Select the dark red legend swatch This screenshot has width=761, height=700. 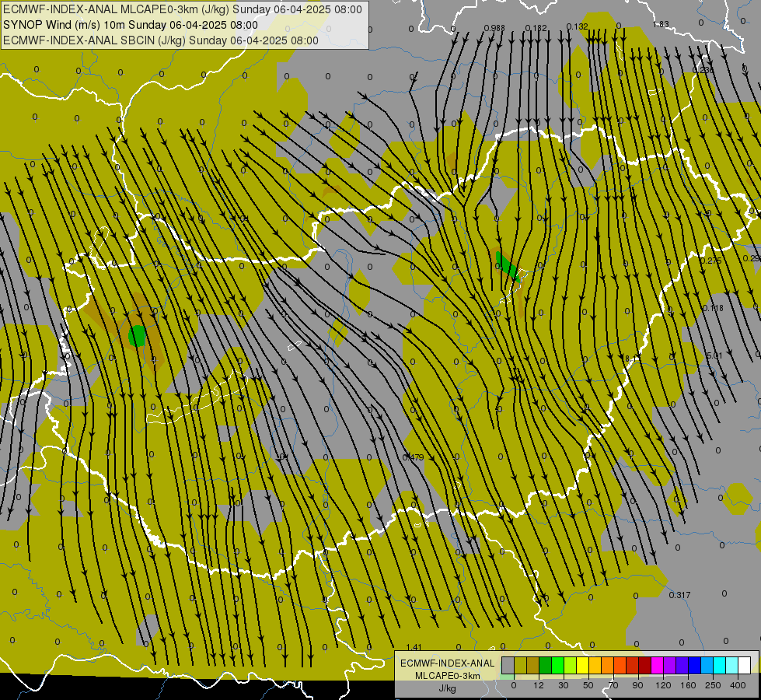click(x=645, y=665)
